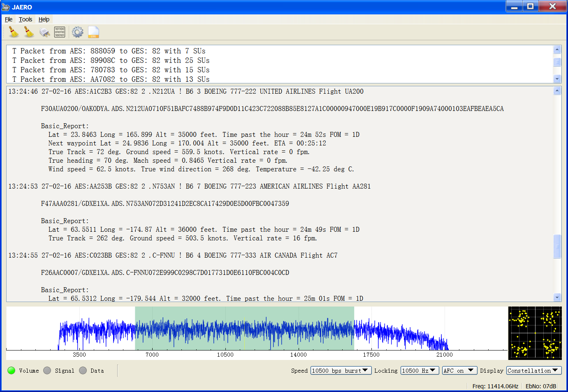Screen dimensions: 568x392
Task: Minimize the JAERO window
Action: click(514, 6)
